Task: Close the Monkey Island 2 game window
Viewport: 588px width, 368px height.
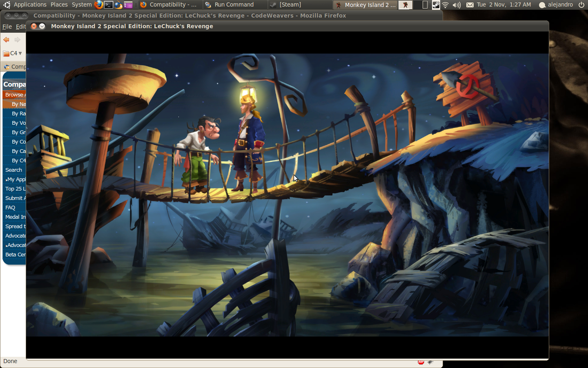Action: [34, 26]
